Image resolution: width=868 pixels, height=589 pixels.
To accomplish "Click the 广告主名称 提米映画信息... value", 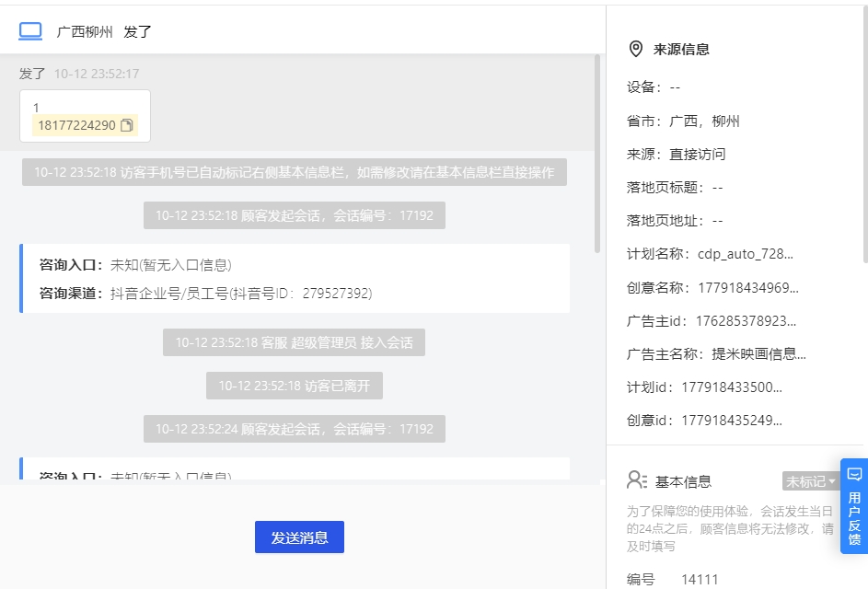I will (x=759, y=354).
